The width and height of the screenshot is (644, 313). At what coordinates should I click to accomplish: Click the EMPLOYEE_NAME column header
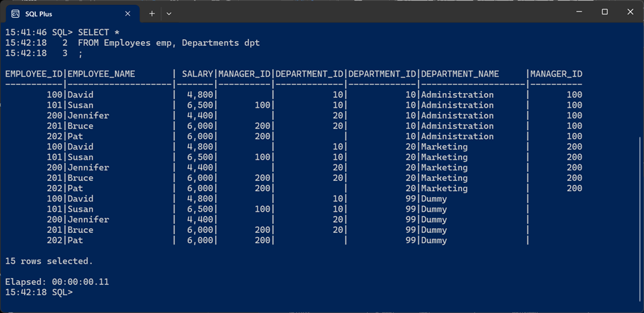coord(101,74)
